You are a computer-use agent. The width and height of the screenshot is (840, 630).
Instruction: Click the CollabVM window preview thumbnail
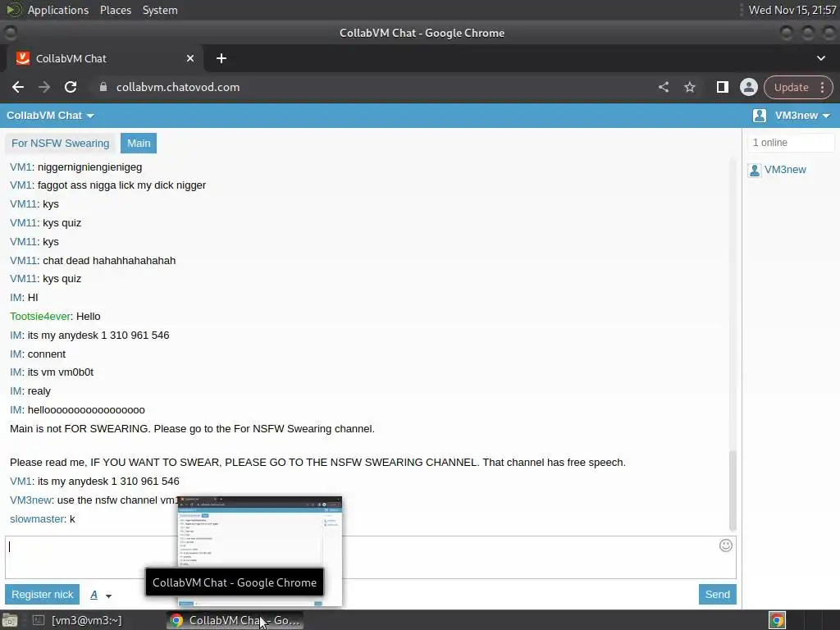260,552
